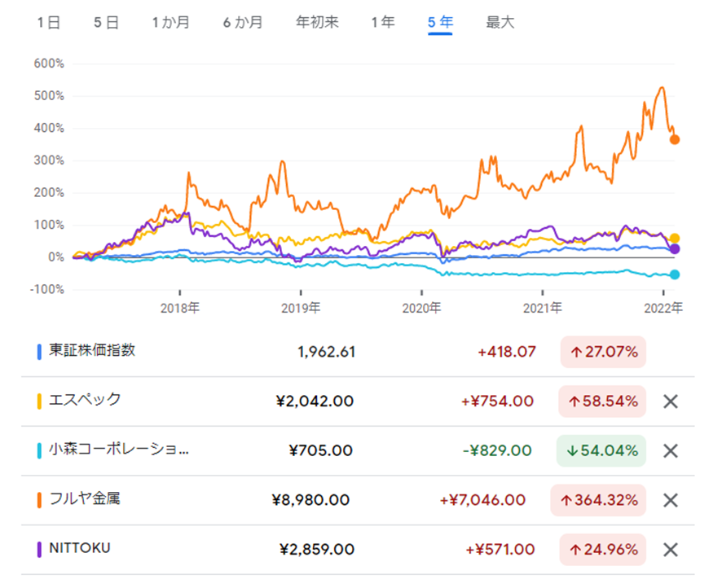Click the price ¥2,859.00
Viewport: 722px width, 588px height.
click(x=317, y=549)
